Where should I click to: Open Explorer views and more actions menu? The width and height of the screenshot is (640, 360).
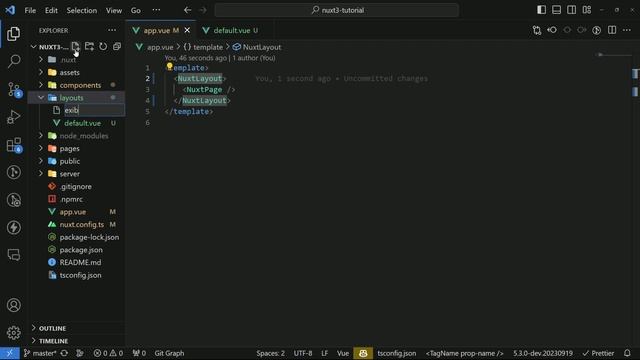point(112,30)
